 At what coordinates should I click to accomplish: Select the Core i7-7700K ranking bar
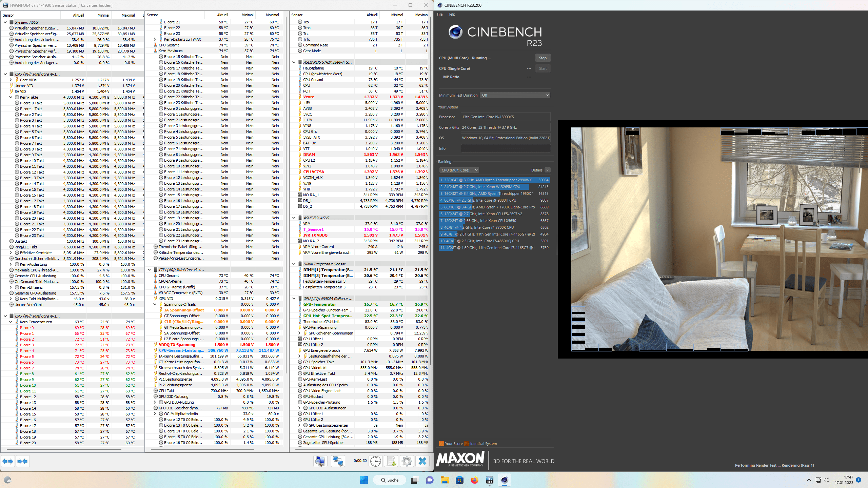pyautogui.click(x=494, y=227)
